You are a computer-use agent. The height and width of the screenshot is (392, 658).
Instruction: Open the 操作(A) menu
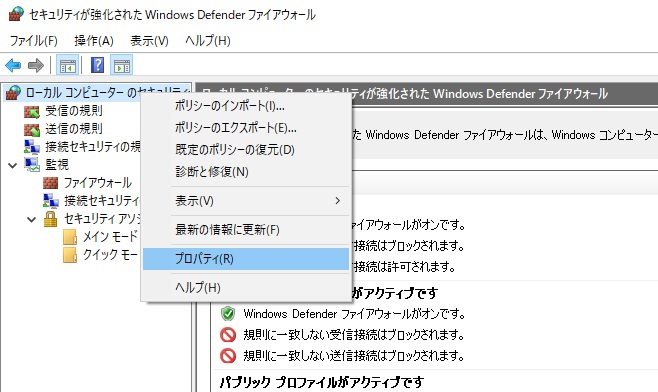pos(94,41)
